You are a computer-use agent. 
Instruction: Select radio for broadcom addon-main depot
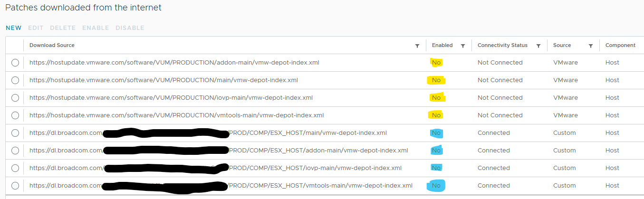click(15, 151)
